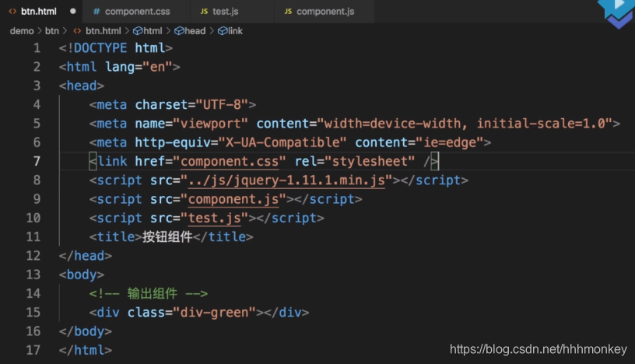Click the closing html tag on line 17
635x364 pixels.
coord(85,350)
